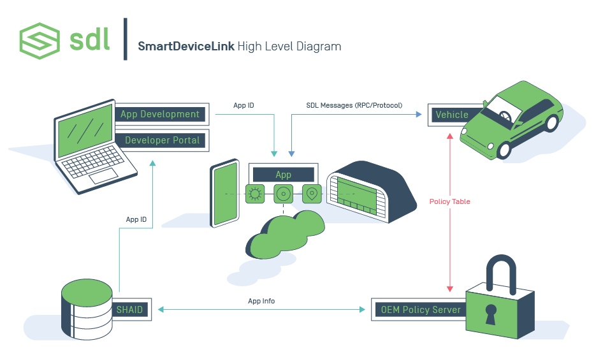The width and height of the screenshot is (603, 364).
Task: Click the location pin icon under App
Action: click(x=311, y=194)
